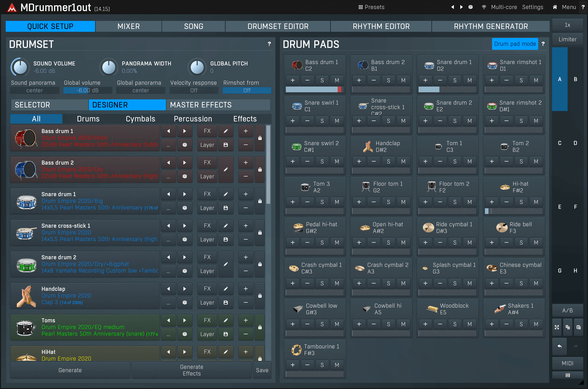The image size is (588, 389).
Task: Select preset slot B in sidebar
Action: click(x=575, y=79)
